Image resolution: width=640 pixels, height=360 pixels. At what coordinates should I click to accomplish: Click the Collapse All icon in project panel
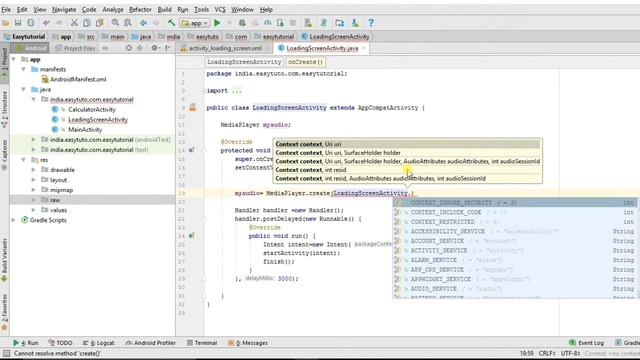click(140, 48)
